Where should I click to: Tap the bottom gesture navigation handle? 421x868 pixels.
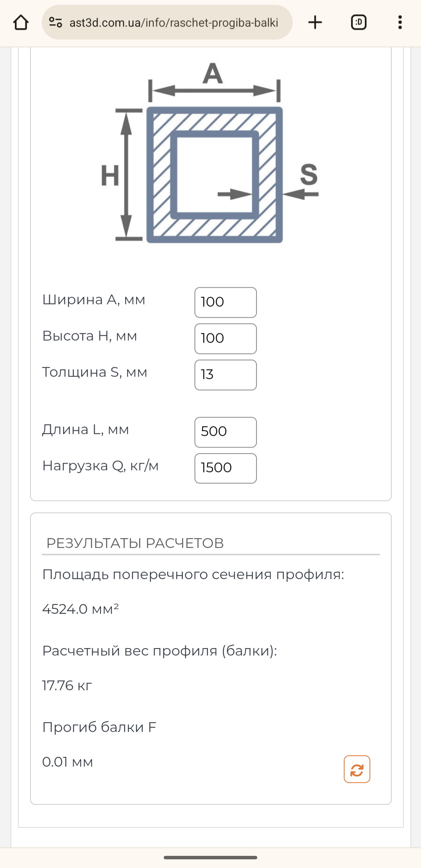point(210,857)
